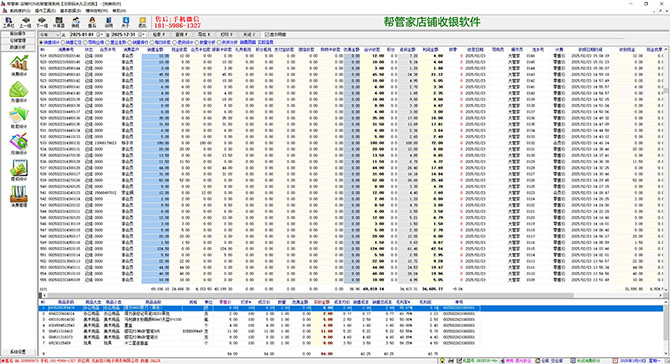Open the period combo box showing 今年

tap(50, 34)
